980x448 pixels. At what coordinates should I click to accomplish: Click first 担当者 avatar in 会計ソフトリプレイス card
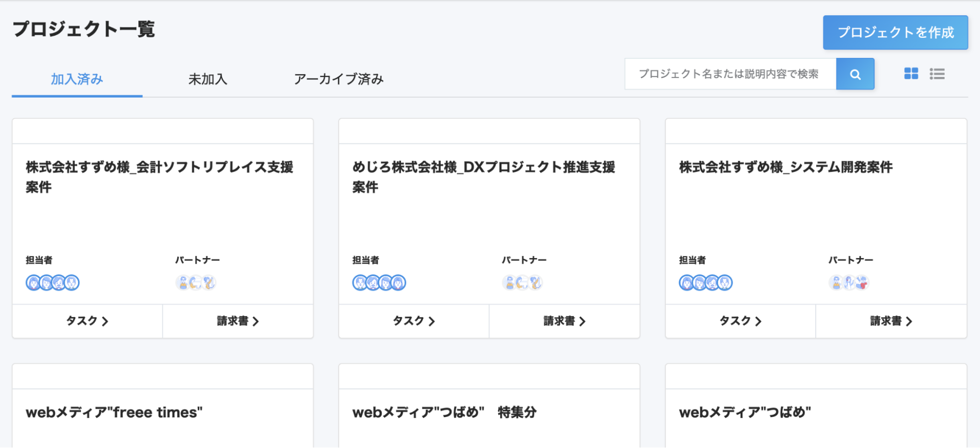click(33, 283)
